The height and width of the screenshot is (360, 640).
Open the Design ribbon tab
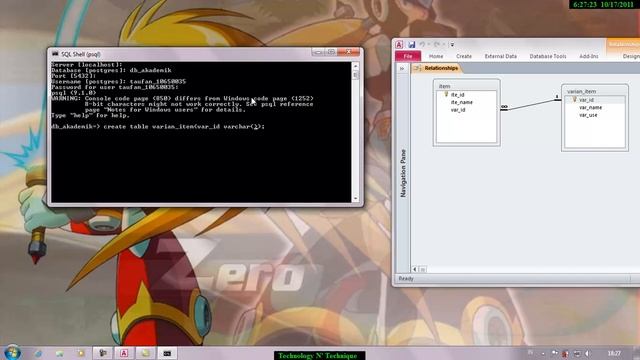(631, 56)
